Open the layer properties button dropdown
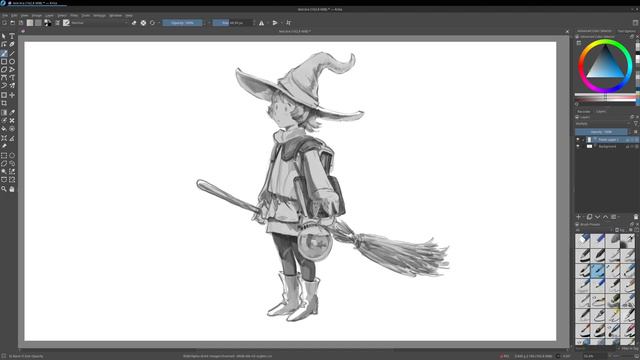The height and width of the screenshot is (360, 640). tap(618, 217)
